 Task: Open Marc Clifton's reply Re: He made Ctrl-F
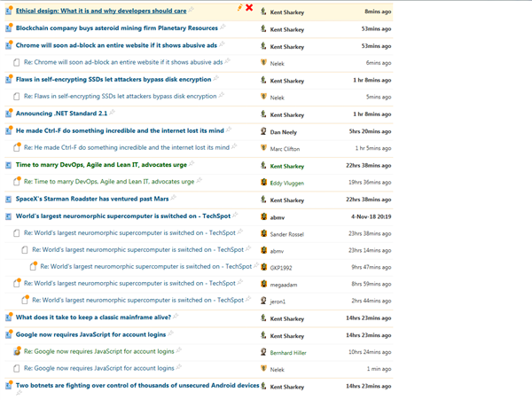(x=127, y=147)
